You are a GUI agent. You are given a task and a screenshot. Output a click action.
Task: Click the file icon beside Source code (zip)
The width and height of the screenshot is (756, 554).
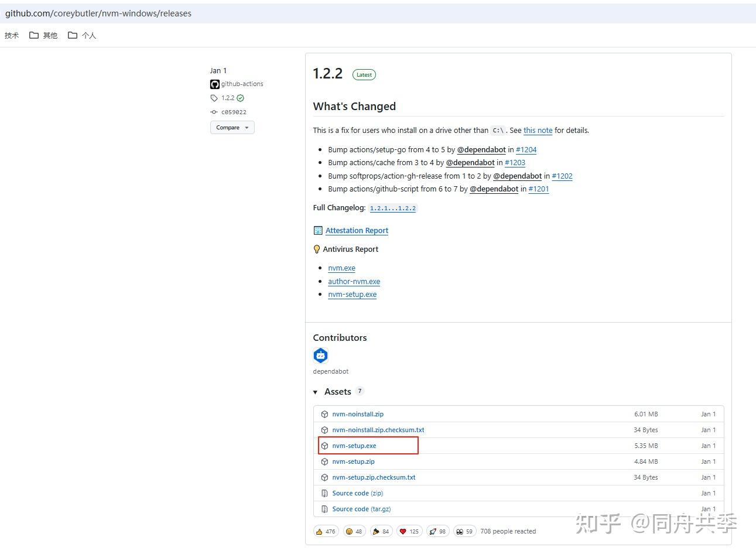coord(324,493)
